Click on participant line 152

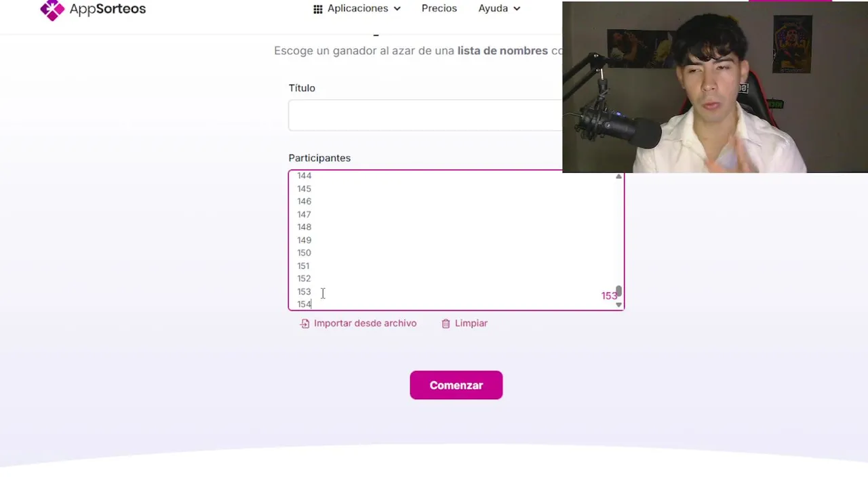pos(304,279)
